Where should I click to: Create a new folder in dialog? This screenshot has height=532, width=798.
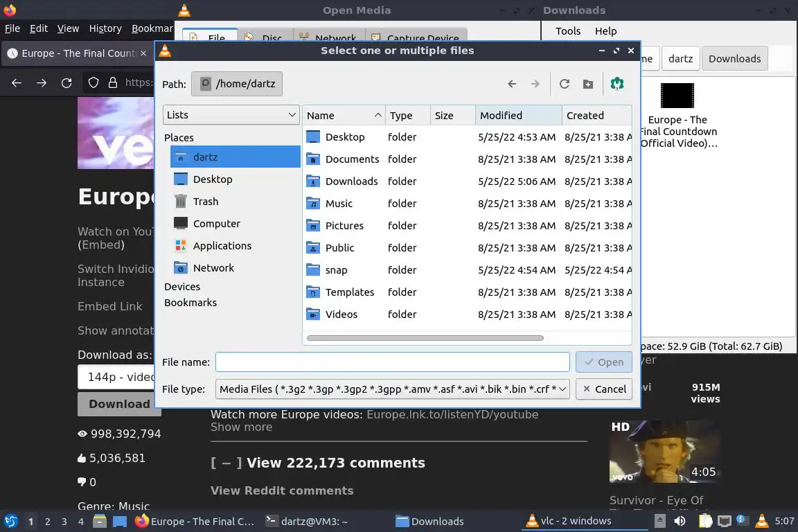[x=588, y=84]
